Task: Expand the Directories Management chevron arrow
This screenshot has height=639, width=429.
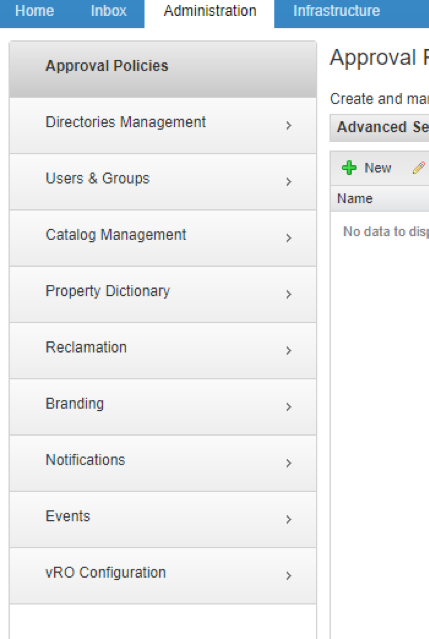Action: pyautogui.click(x=289, y=126)
